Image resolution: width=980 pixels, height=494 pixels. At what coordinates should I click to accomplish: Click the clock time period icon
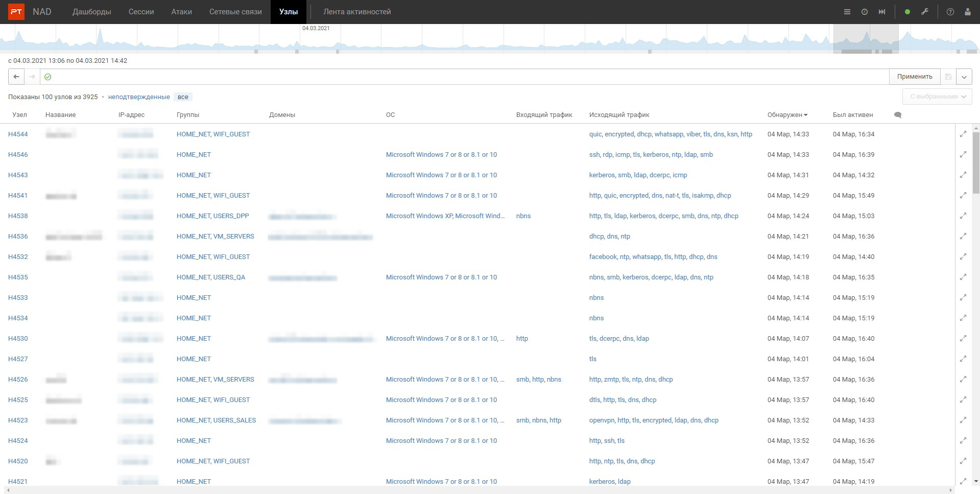coord(865,12)
